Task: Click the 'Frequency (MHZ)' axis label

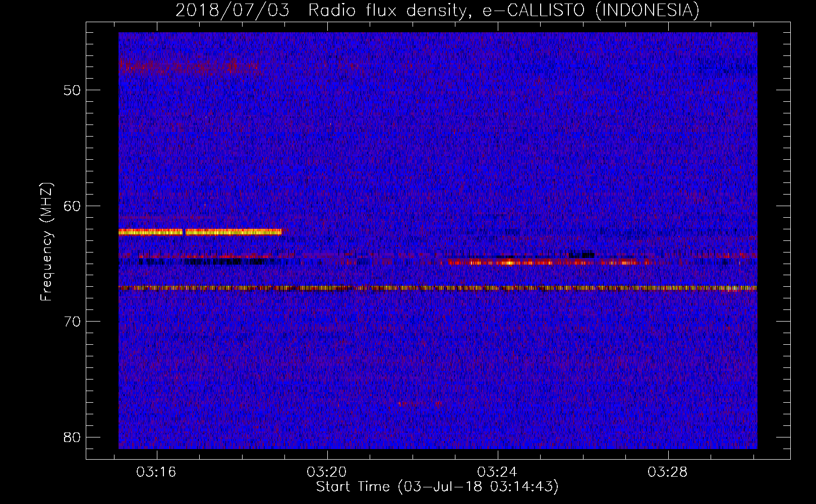Action: (x=46, y=242)
